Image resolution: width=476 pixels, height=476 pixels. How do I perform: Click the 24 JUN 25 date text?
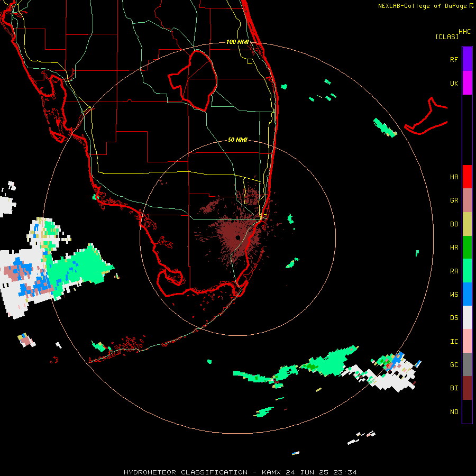coord(307,472)
